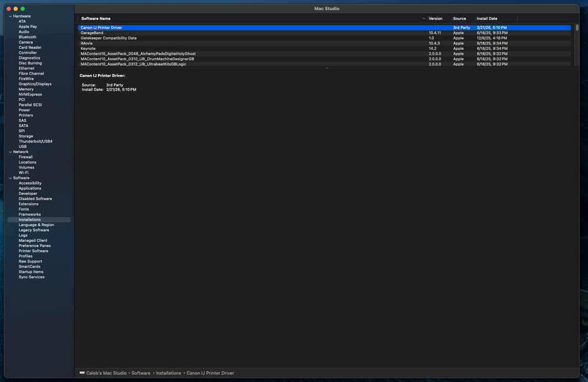Open Camera in the sidebar

pyautogui.click(x=25, y=42)
